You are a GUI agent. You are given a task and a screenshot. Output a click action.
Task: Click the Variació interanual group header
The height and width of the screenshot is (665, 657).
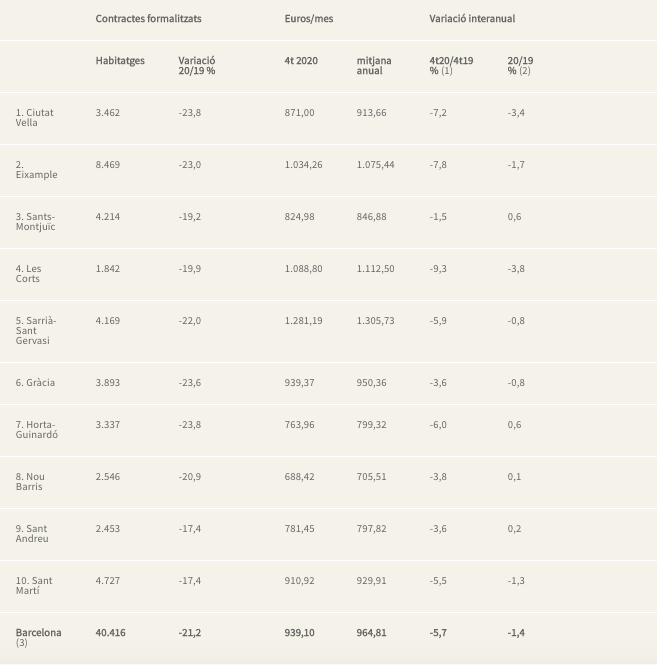(x=472, y=19)
